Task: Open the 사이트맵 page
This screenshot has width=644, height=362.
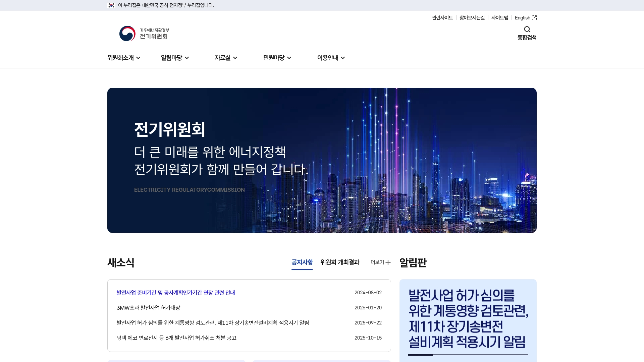Action: click(500, 18)
